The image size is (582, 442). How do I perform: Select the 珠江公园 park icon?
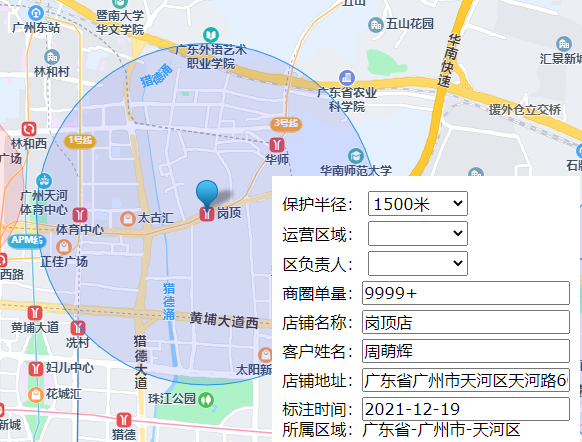206,400
